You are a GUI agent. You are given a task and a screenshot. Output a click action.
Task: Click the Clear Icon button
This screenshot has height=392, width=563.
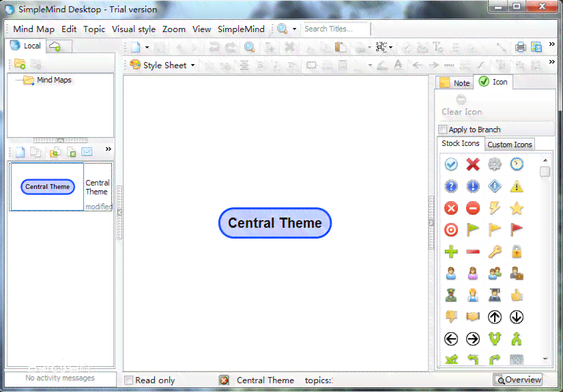pos(461,105)
